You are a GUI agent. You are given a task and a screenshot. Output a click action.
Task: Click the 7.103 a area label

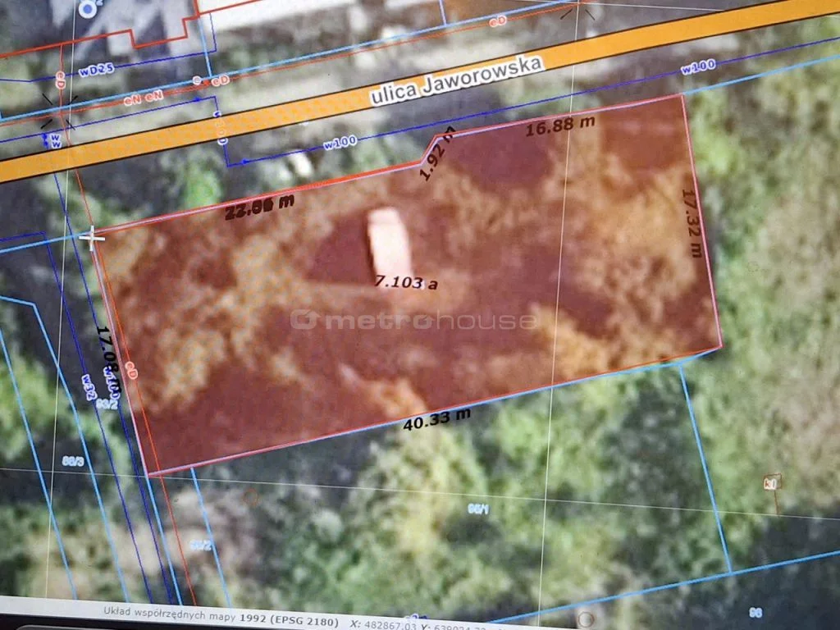406,282
